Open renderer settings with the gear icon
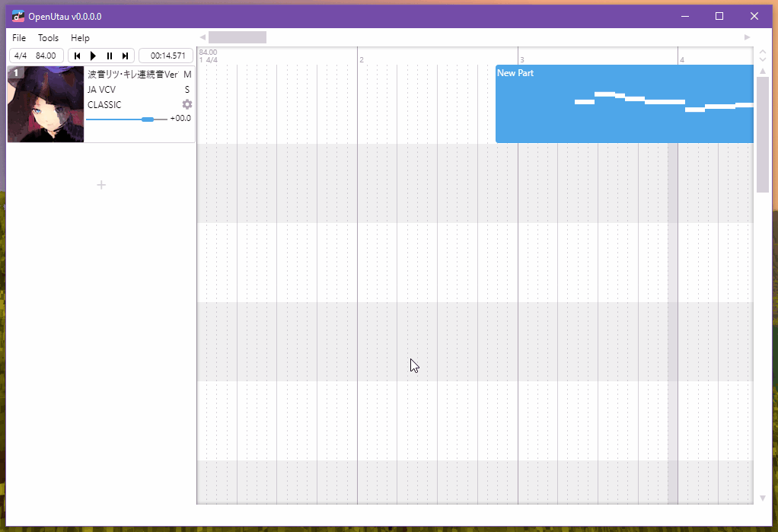The width and height of the screenshot is (778, 532). click(187, 105)
